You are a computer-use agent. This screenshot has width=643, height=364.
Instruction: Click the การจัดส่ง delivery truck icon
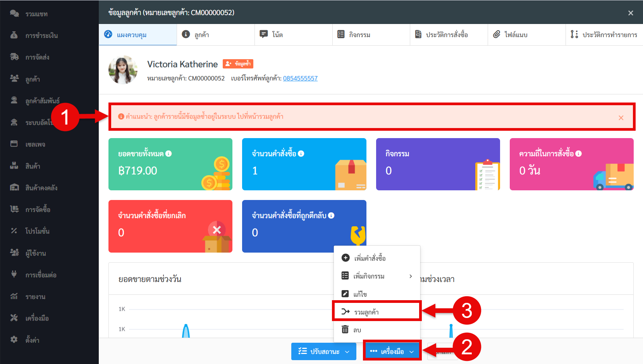point(14,57)
